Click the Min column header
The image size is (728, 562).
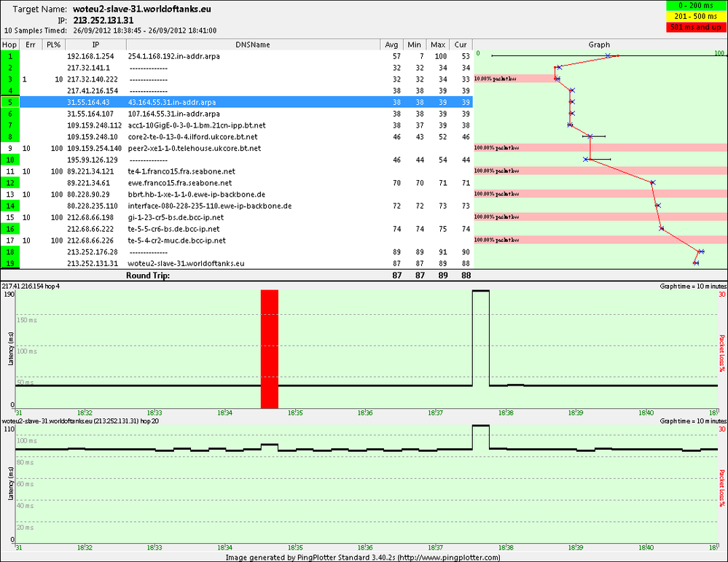(x=414, y=44)
